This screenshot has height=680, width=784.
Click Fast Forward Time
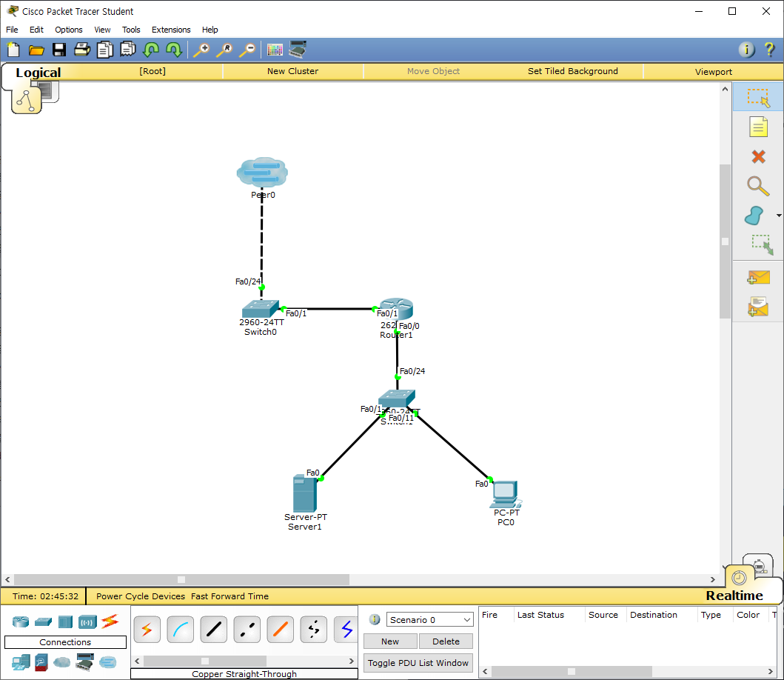pos(229,596)
